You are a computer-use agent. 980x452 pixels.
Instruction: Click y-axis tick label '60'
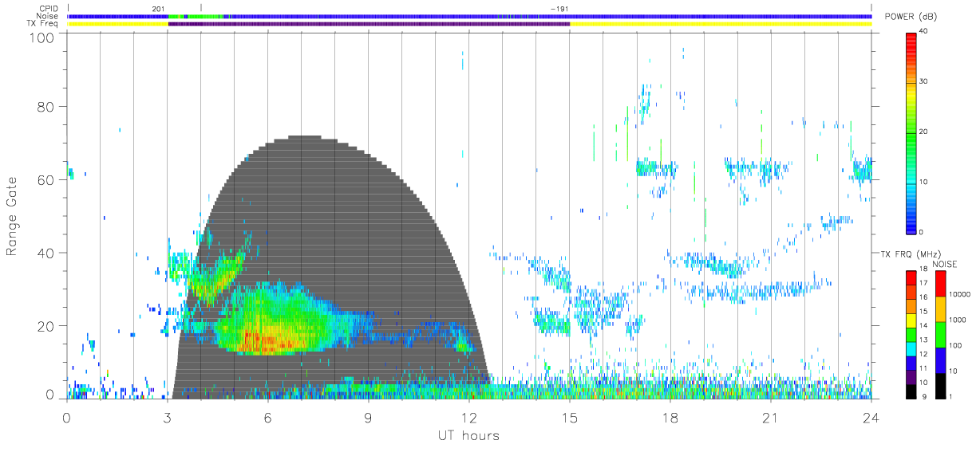(45, 179)
